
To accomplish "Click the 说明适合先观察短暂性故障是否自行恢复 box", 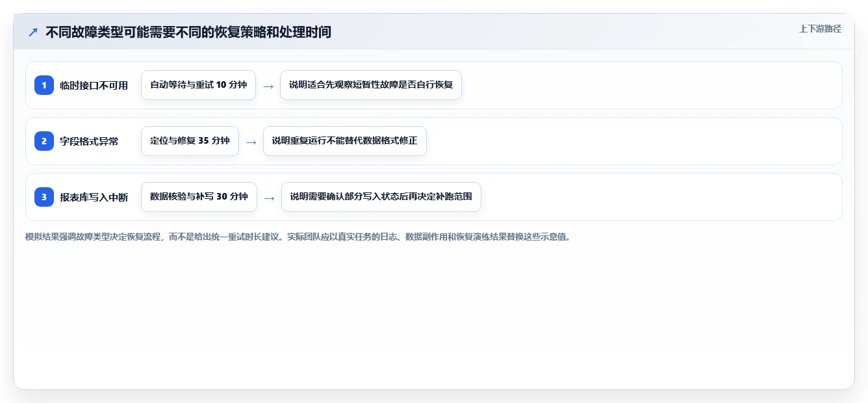I will tap(371, 85).
